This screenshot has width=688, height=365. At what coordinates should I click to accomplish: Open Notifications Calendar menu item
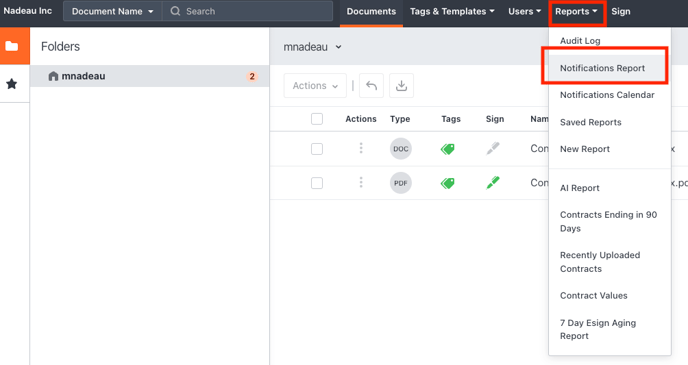pos(607,95)
